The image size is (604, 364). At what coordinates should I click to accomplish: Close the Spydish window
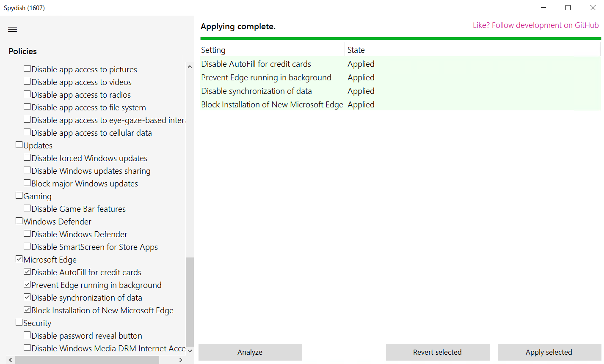[593, 8]
